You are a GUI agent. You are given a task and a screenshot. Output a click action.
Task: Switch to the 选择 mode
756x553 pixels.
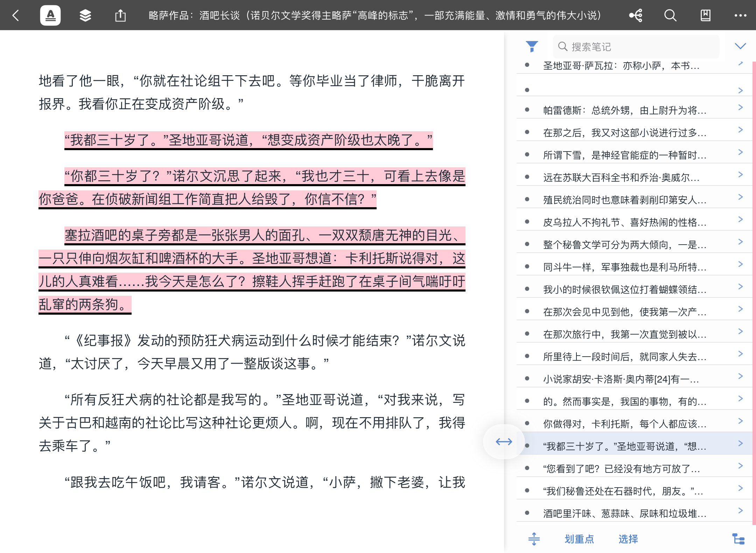pyautogui.click(x=629, y=539)
